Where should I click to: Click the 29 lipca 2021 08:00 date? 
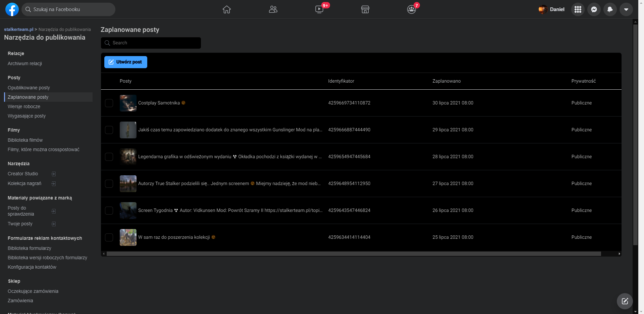[453, 130]
